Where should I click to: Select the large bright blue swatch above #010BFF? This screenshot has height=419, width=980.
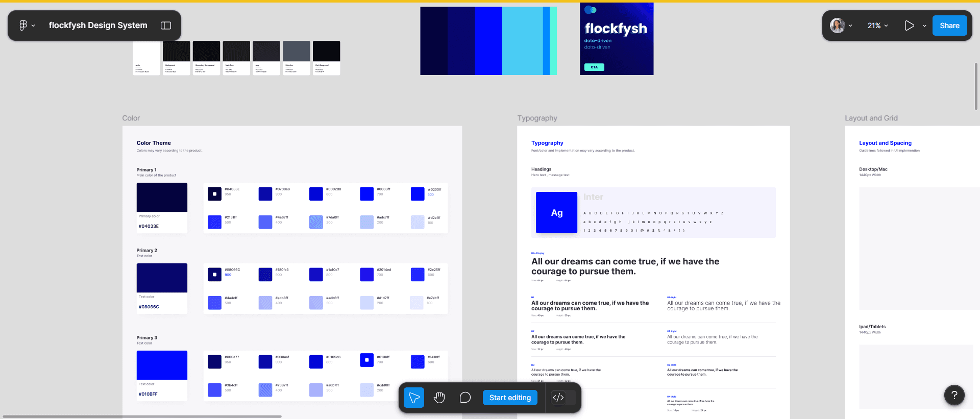[162, 365]
